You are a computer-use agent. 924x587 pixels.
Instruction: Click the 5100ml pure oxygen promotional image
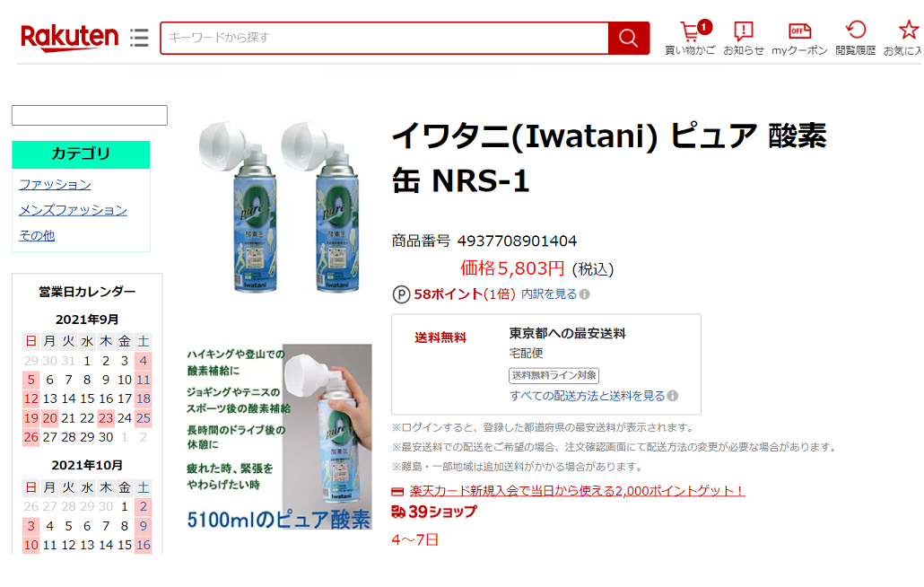click(279, 437)
